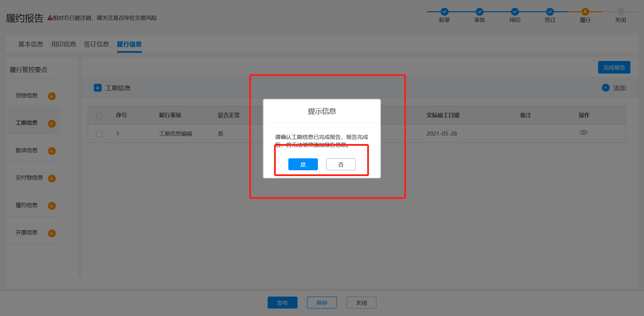Tick the header select-all checkbox
Viewport: 644px width, 316px height.
[x=99, y=116]
